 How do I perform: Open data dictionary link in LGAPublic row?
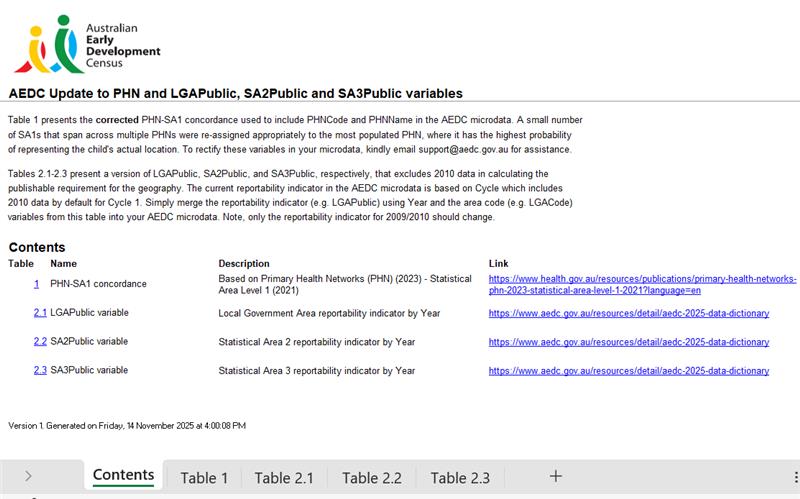[x=628, y=313]
